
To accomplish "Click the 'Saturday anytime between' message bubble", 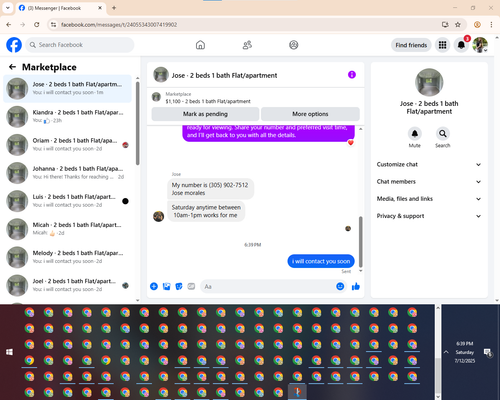I will tap(206, 211).
